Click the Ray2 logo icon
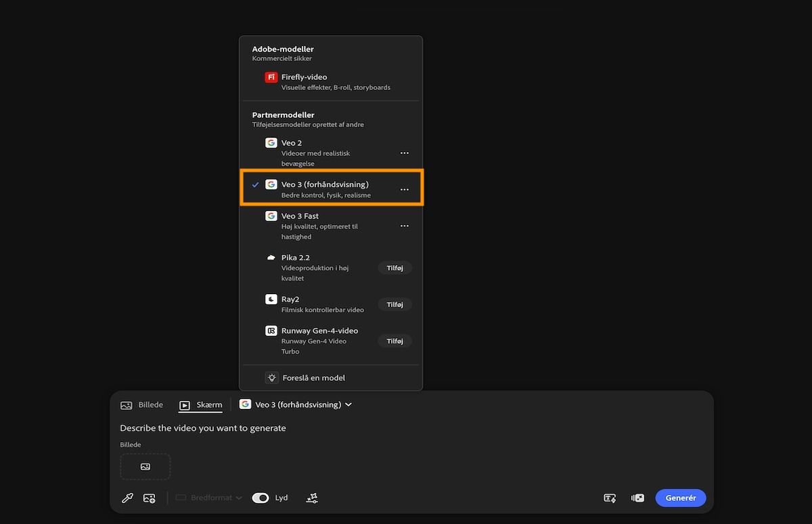The width and height of the screenshot is (812, 524). point(271,299)
